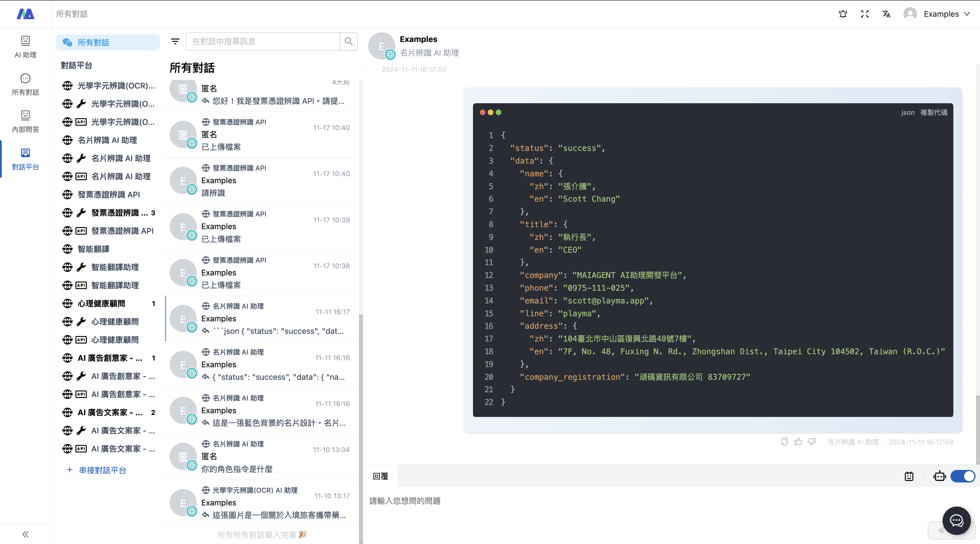
Task: Open the Examples account dropdown
Action: click(941, 14)
